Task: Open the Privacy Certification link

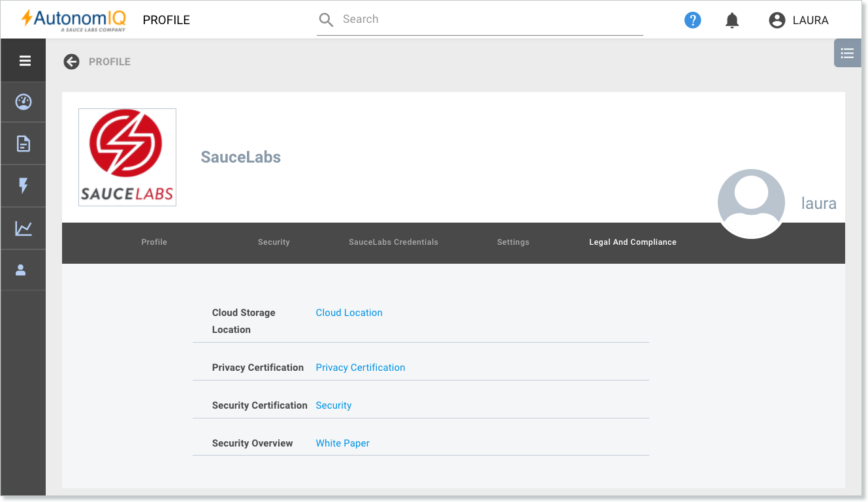Action: (x=361, y=368)
